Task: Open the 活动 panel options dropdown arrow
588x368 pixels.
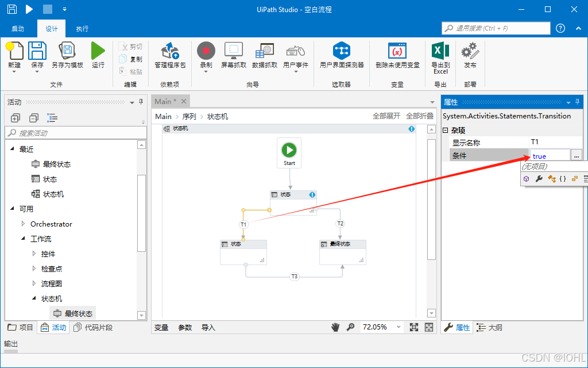Action: [x=132, y=102]
